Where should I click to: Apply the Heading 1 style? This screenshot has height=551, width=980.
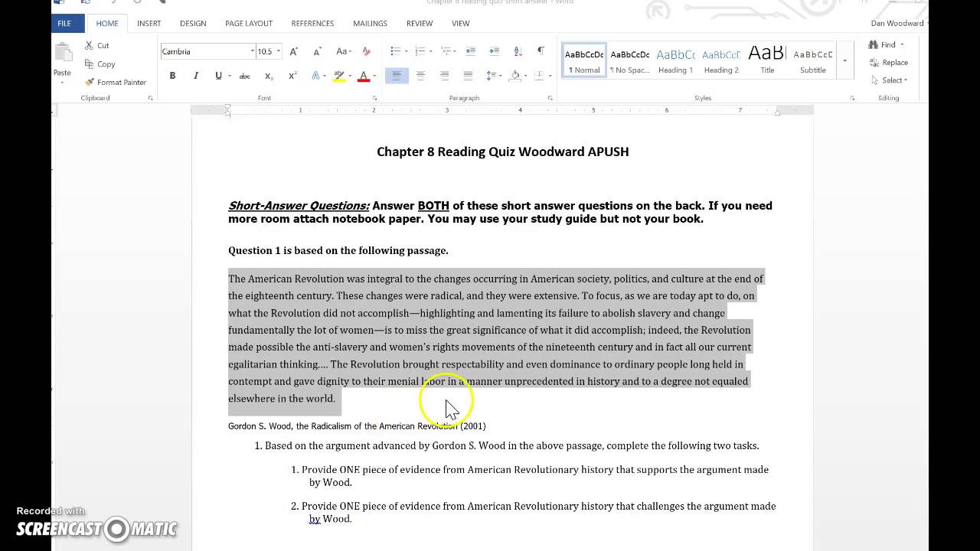[675, 60]
